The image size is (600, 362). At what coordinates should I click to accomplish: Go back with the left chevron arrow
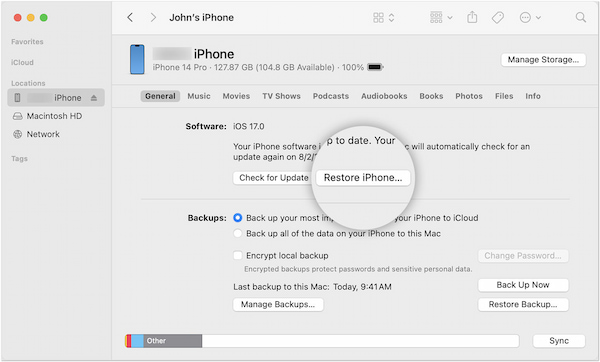(130, 18)
